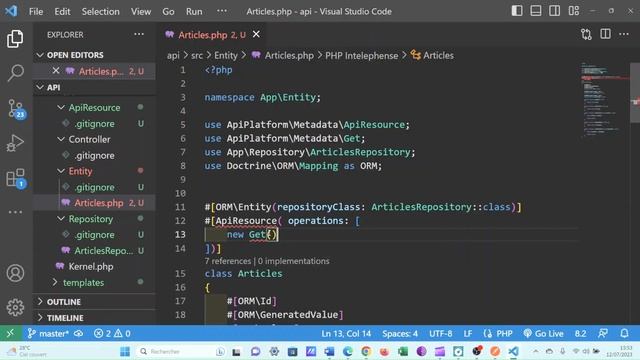Click the Ln 13, Col 14 cursor position
This screenshot has width=640, height=360.
pos(346,333)
